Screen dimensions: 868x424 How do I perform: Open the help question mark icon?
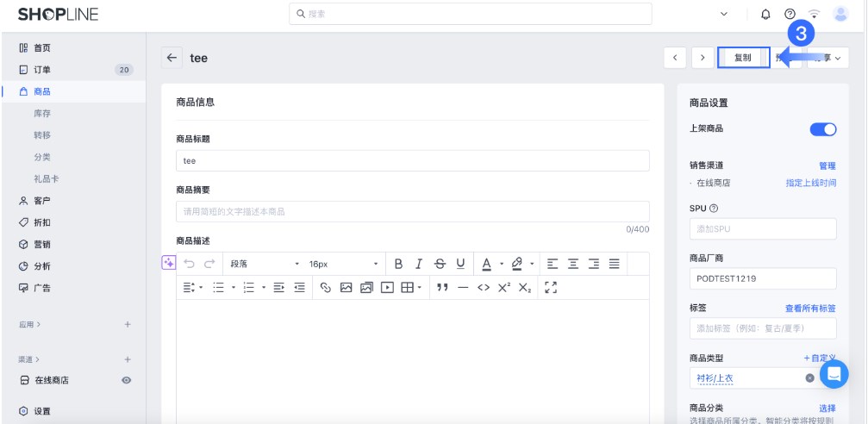click(790, 15)
